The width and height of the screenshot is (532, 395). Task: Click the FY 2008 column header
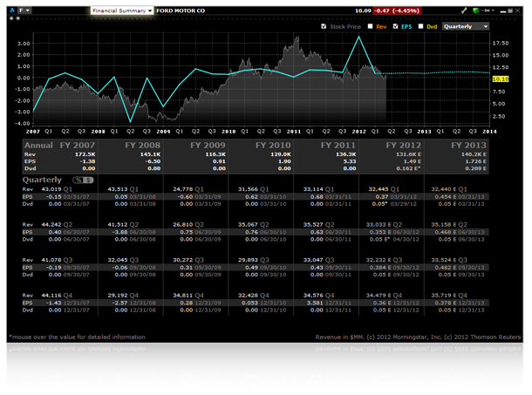pos(142,146)
